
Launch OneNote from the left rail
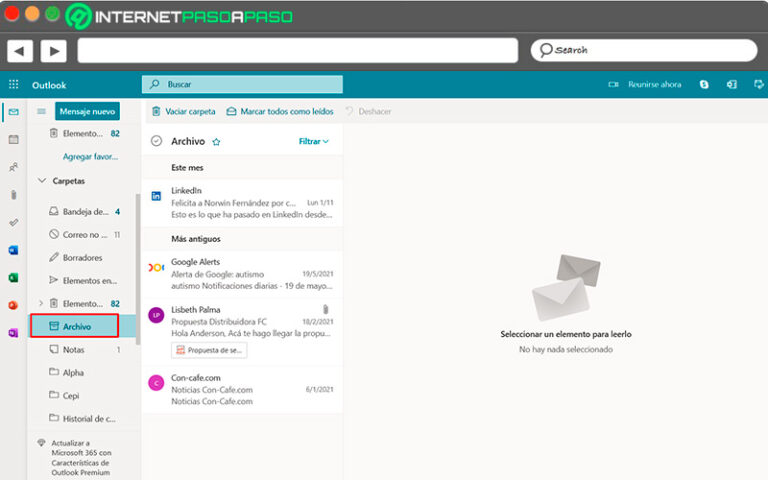pyautogui.click(x=14, y=333)
